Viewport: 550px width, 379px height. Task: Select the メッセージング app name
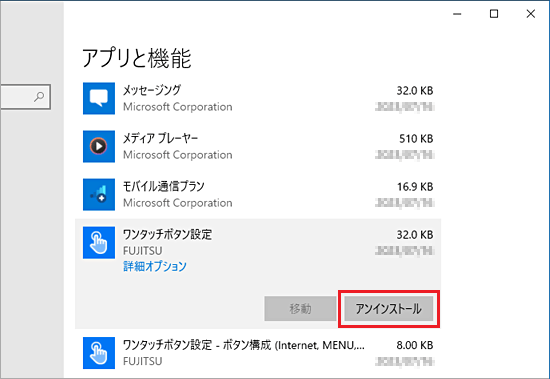pyautogui.click(x=152, y=91)
